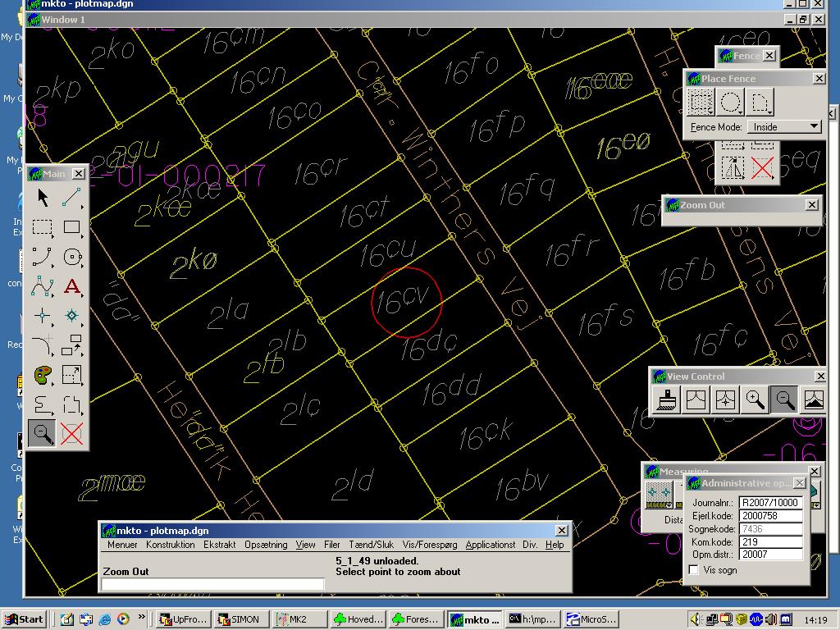The height and width of the screenshot is (630, 840).
Task: Open the Tænd/Sluk menu
Action: click(x=372, y=545)
